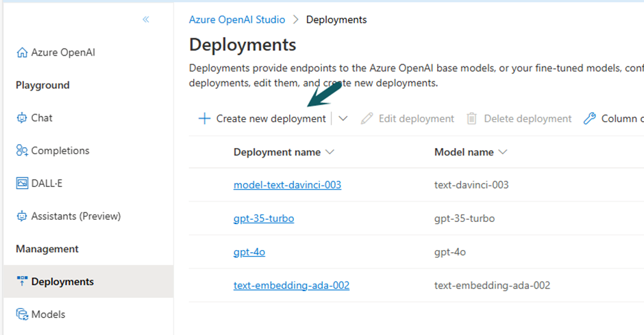Open text-embedding-ada-002 deployment link

pos(291,285)
